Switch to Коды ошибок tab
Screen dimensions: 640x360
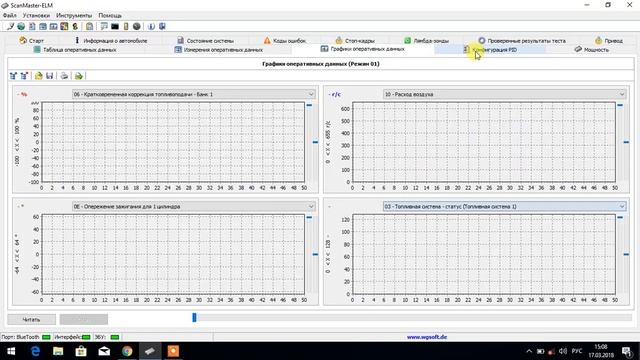click(x=284, y=40)
